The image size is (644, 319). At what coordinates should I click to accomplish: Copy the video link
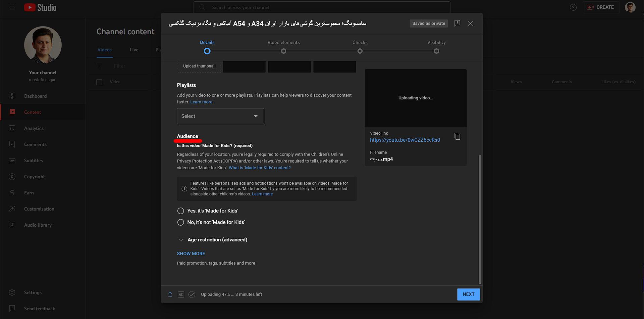[x=457, y=136]
